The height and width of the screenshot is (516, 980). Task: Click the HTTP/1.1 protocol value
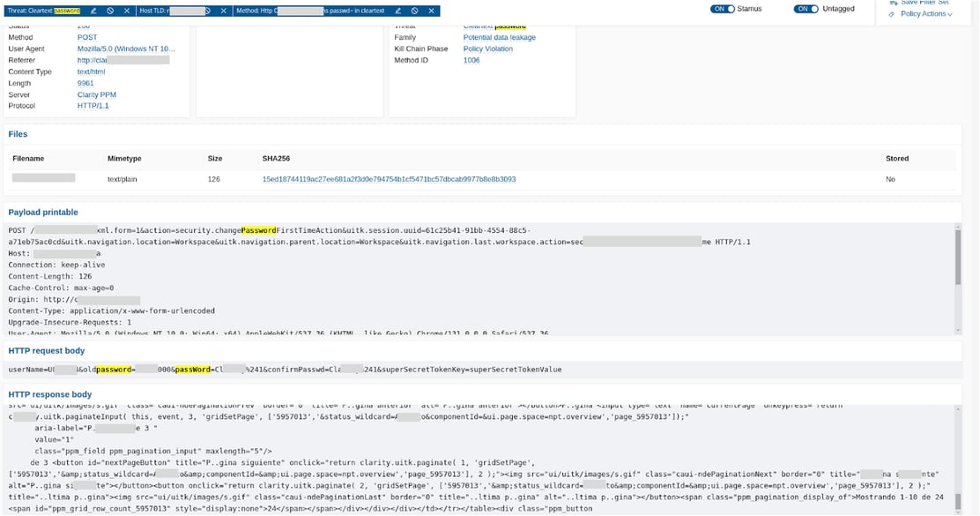93,106
